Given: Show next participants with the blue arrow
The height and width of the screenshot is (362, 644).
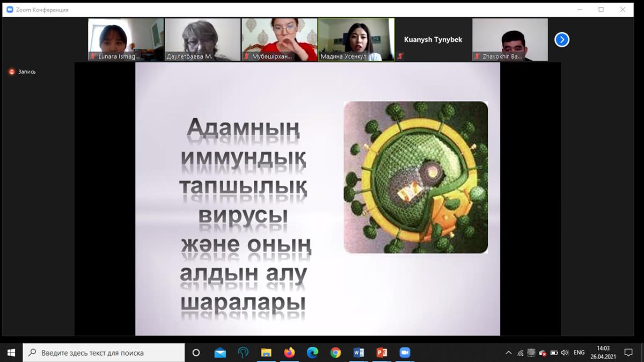Looking at the screenshot, I should click(561, 40).
